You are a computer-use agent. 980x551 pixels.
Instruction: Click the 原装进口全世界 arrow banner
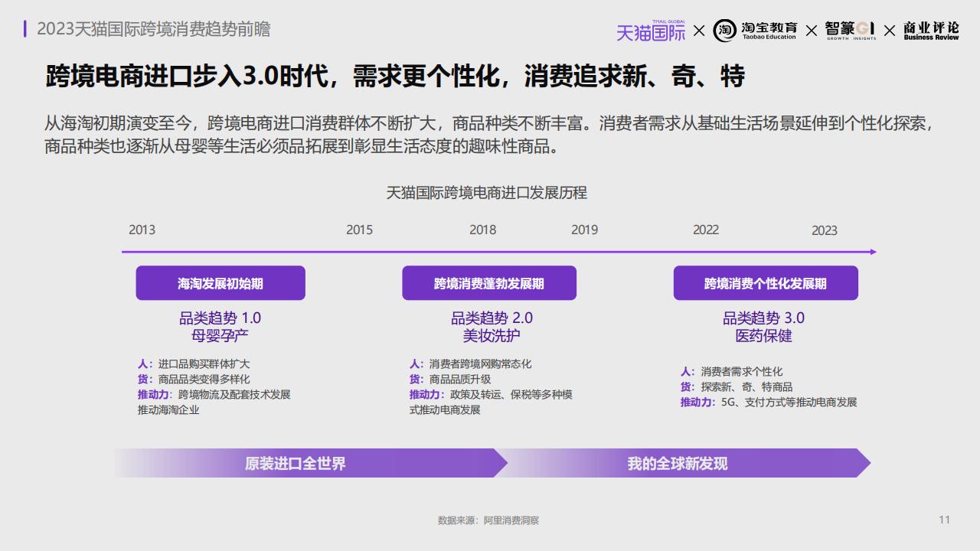pos(311,463)
